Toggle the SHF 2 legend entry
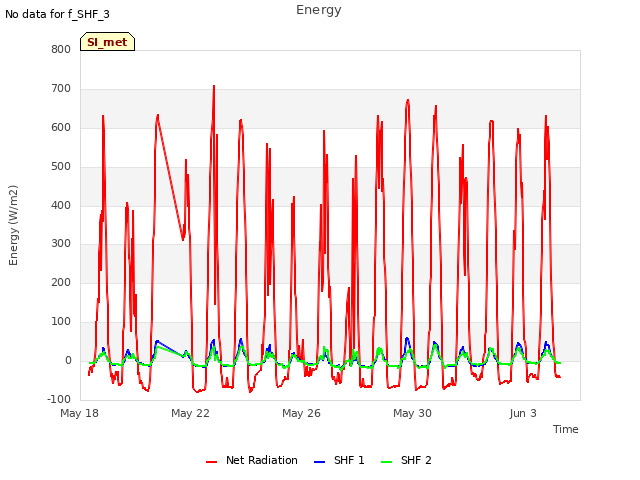 406,460
